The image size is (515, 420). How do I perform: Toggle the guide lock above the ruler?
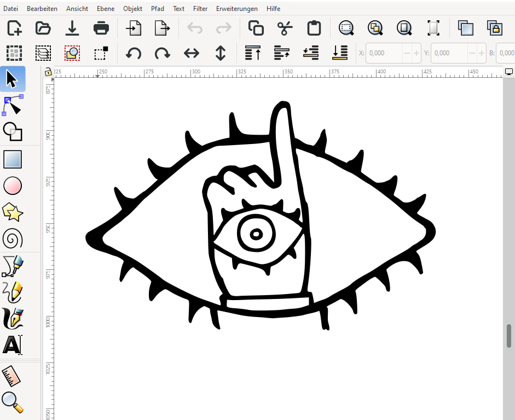(x=48, y=72)
